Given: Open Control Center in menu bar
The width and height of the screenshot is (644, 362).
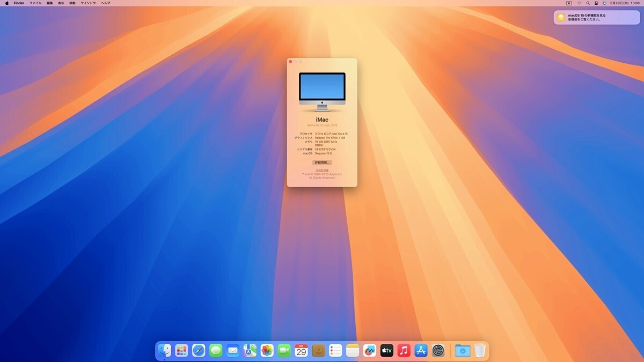Looking at the screenshot, I should coord(596,3).
